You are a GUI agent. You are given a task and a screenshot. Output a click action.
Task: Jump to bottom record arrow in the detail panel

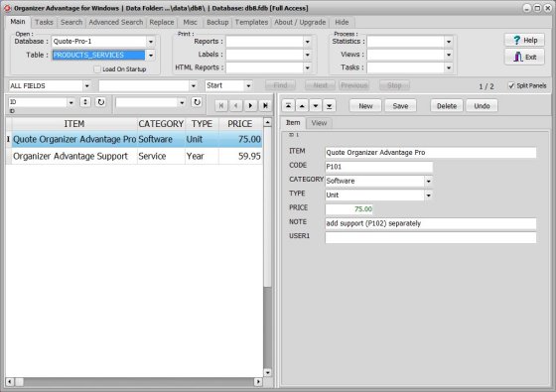click(x=330, y=105)
